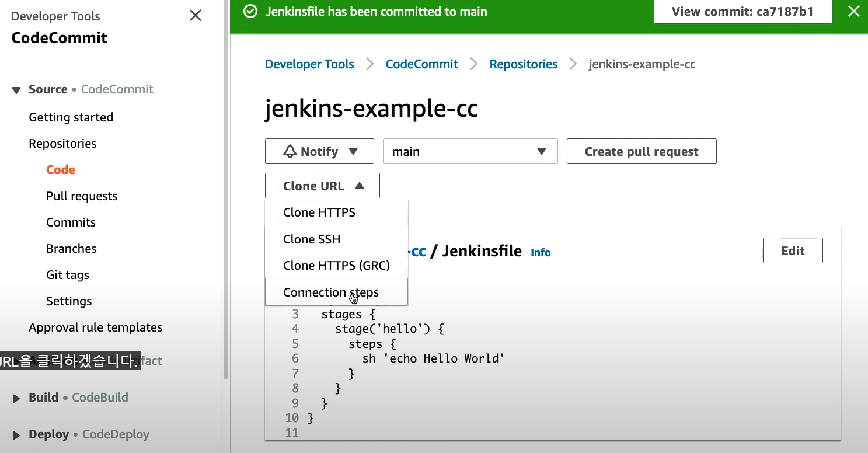This screenshot has width=868, height=453.
Task: Open Repositories in sidebar
Action: click(x=62, y=144)
